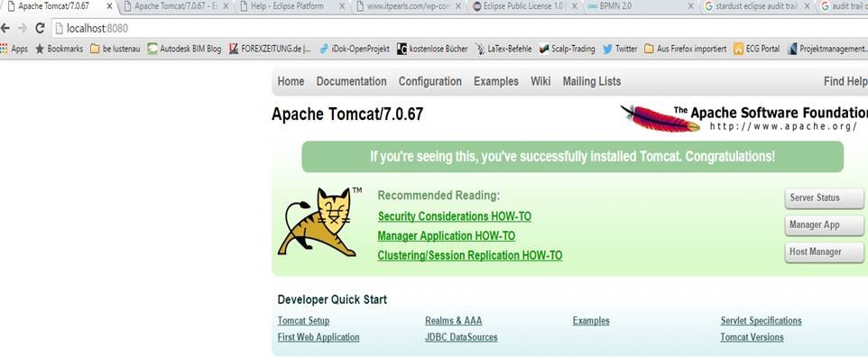
Task: Open the Twitter bookmark
Action: tap(620, 49)
